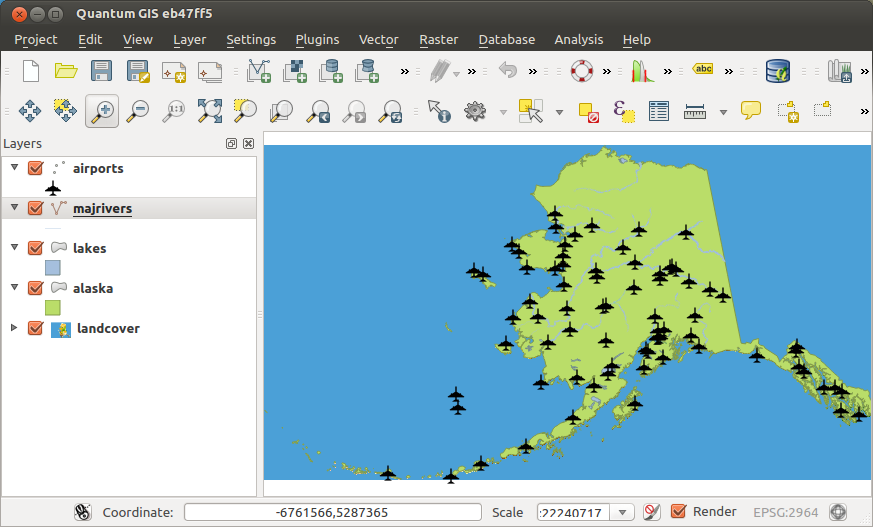Viewport: 873px width, 527px height.
Task: Click the Help lifebuoy icon
Action: 582,71
